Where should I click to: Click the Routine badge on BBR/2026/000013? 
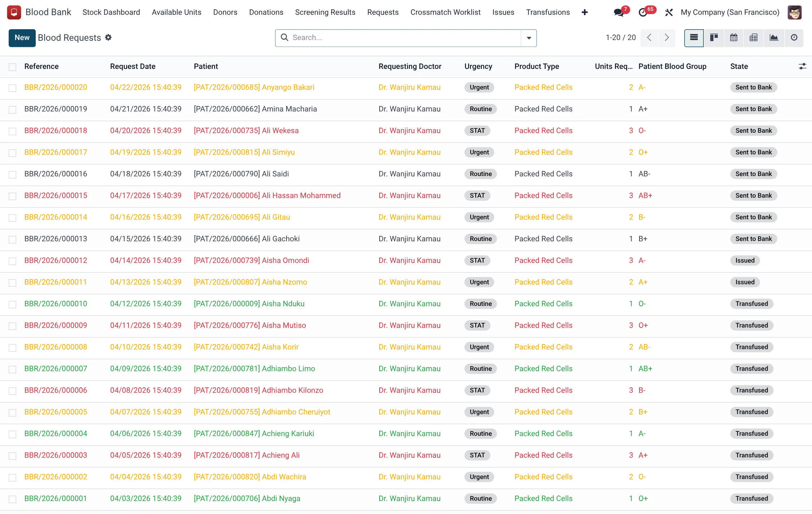[x=481, y=239]
